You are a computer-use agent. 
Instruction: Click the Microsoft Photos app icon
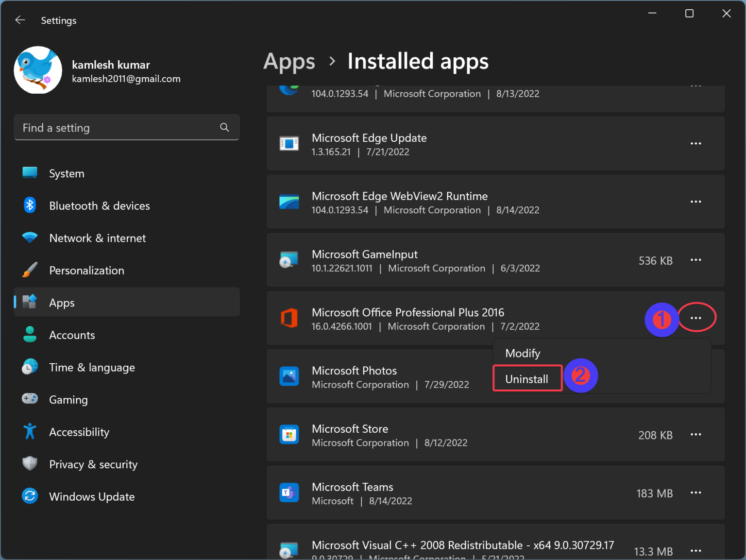click(289, 376)
